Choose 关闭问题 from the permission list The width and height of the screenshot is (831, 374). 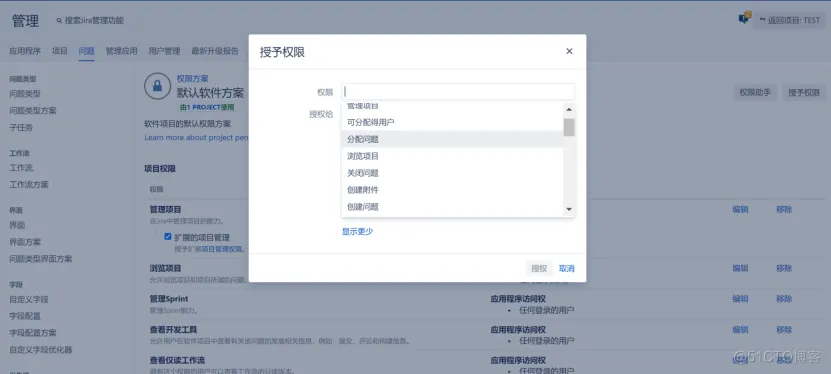(452, 173)
